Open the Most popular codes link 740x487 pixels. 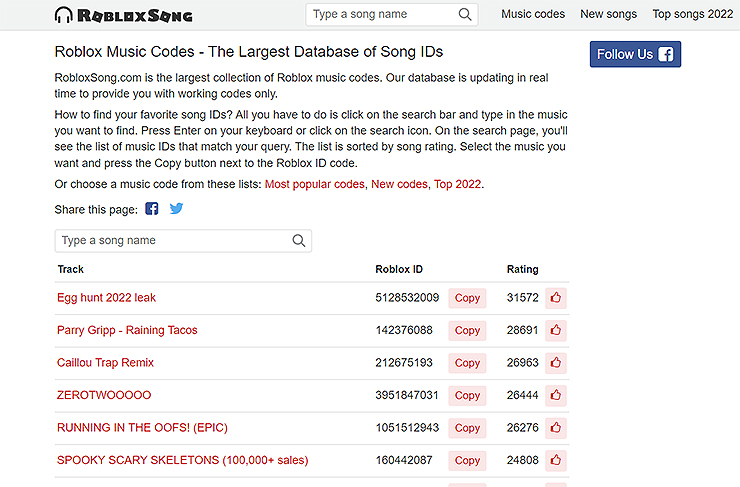point(315,184)
